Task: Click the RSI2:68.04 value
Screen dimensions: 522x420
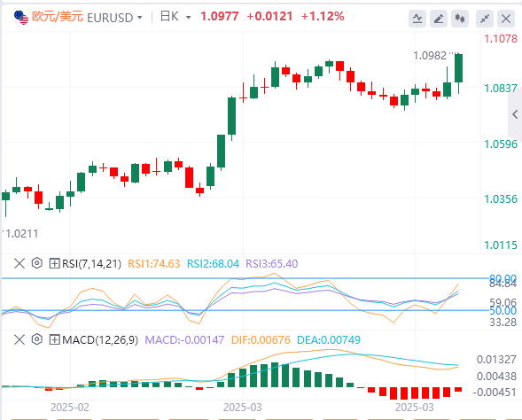Action: 213,264
